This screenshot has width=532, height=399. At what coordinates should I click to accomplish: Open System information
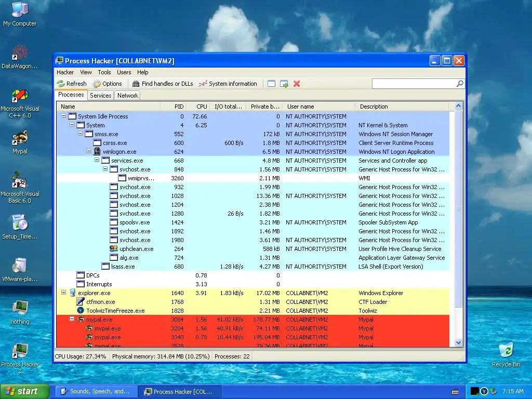(x=228, y=84)
